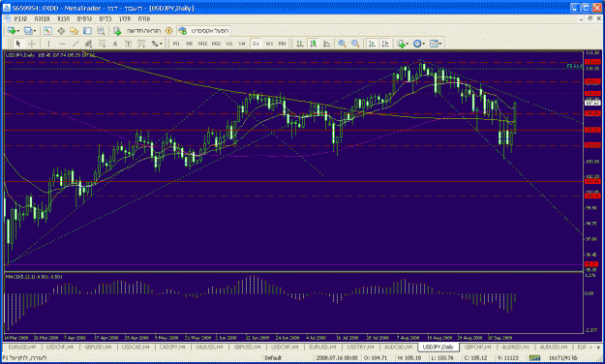Show the Market Watch window icon
The height and width of the screenshot is (364, 605).
point(47,31)
